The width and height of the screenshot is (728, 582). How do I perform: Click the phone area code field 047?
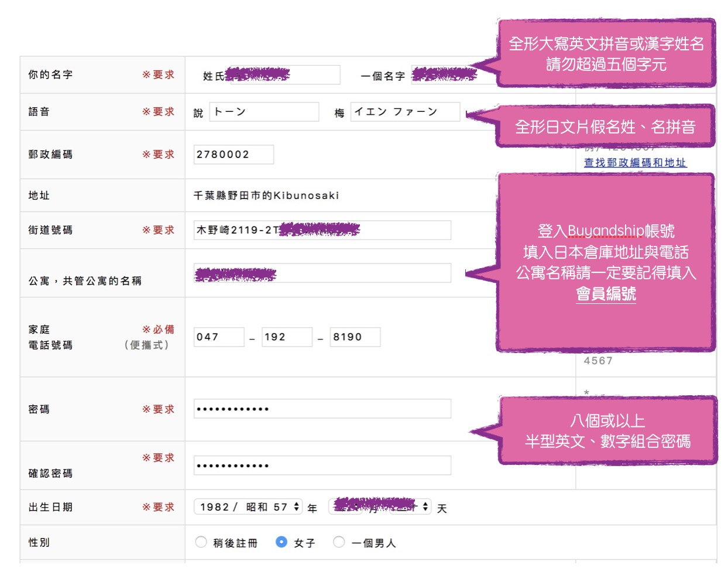pos(219,337)
